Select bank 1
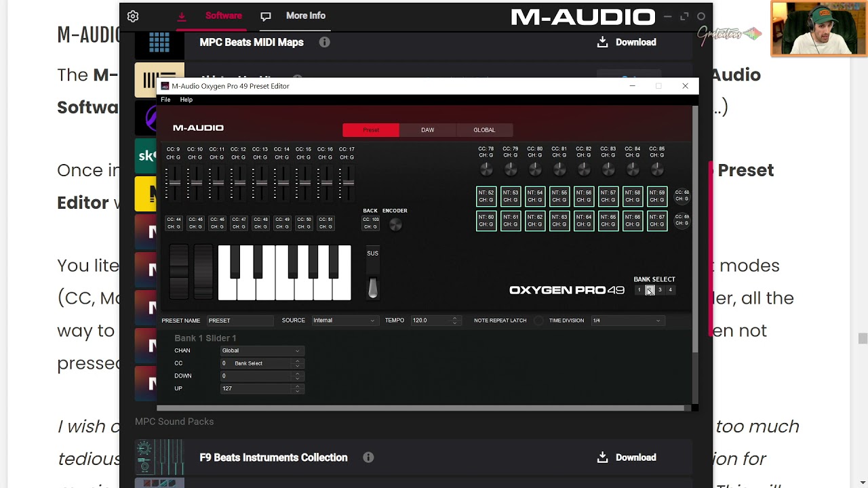 (639, 290)
